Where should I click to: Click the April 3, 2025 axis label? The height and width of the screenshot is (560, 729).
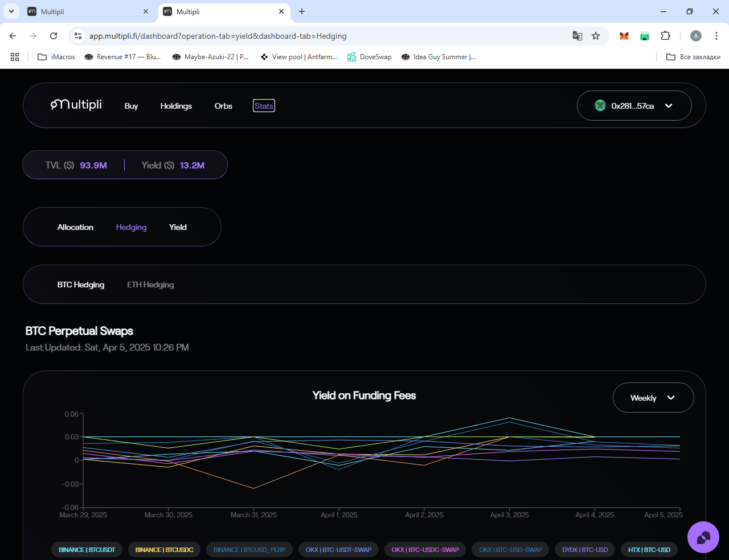click(509, 515)
